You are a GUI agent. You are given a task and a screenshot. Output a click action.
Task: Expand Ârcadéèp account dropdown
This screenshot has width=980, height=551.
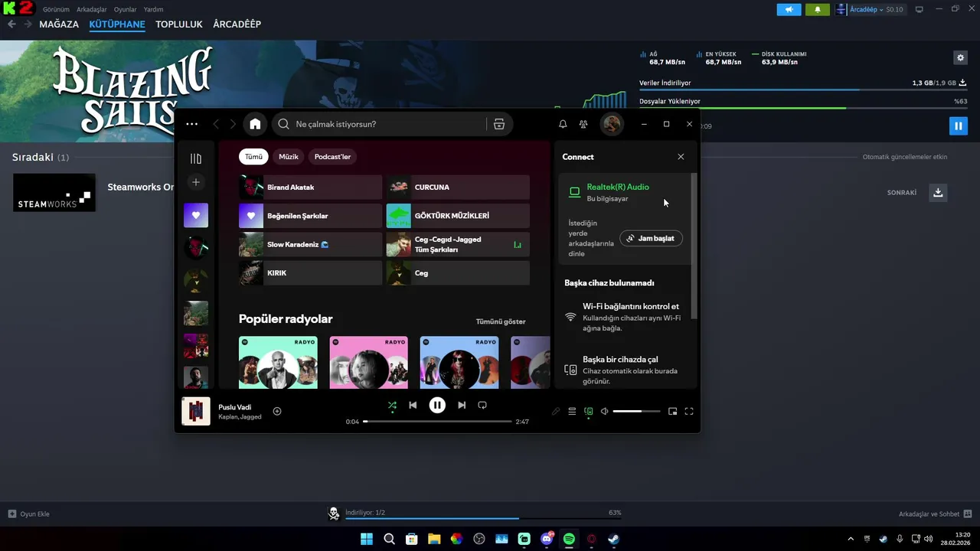click(x=869, y=9)
